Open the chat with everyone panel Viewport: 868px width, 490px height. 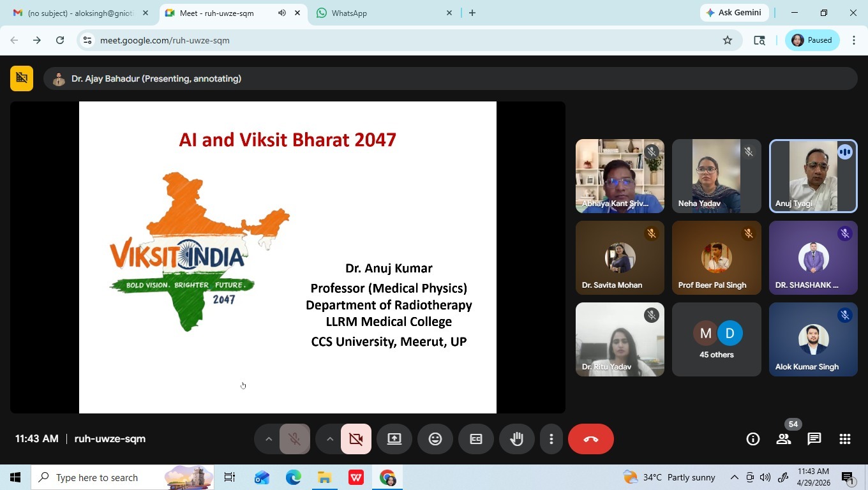click(814, 439)
